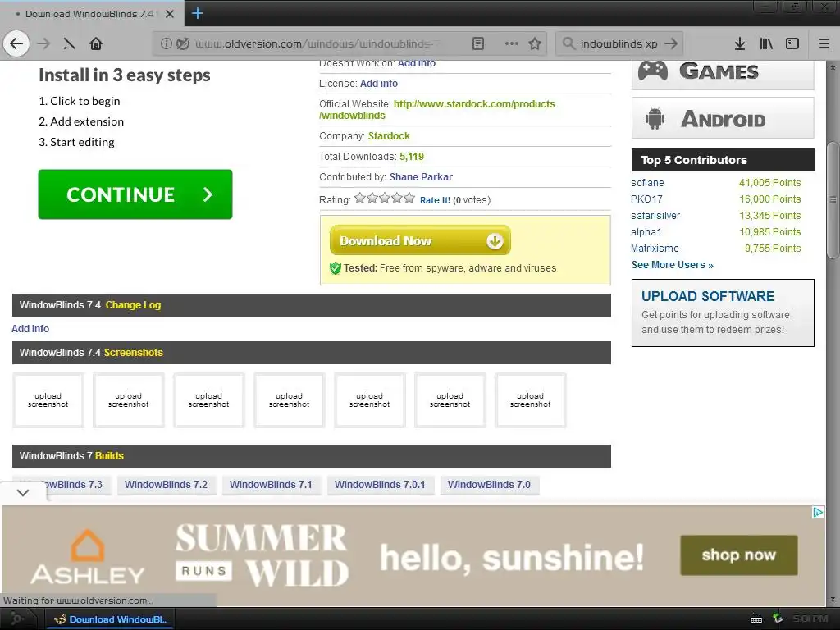Rate with the first star

360,199
